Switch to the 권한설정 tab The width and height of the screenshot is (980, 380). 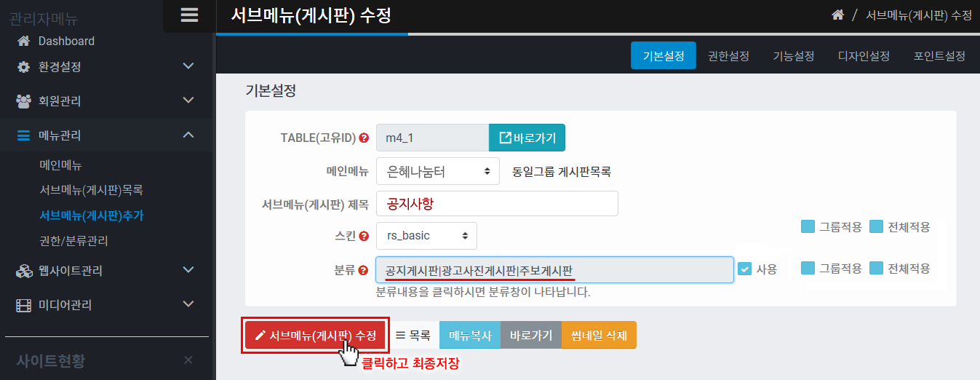[728, 56]
